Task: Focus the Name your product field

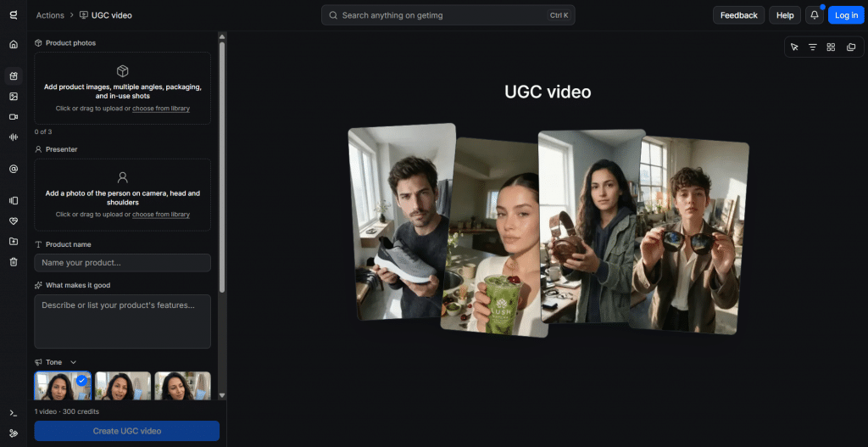Action: [122, 263]
